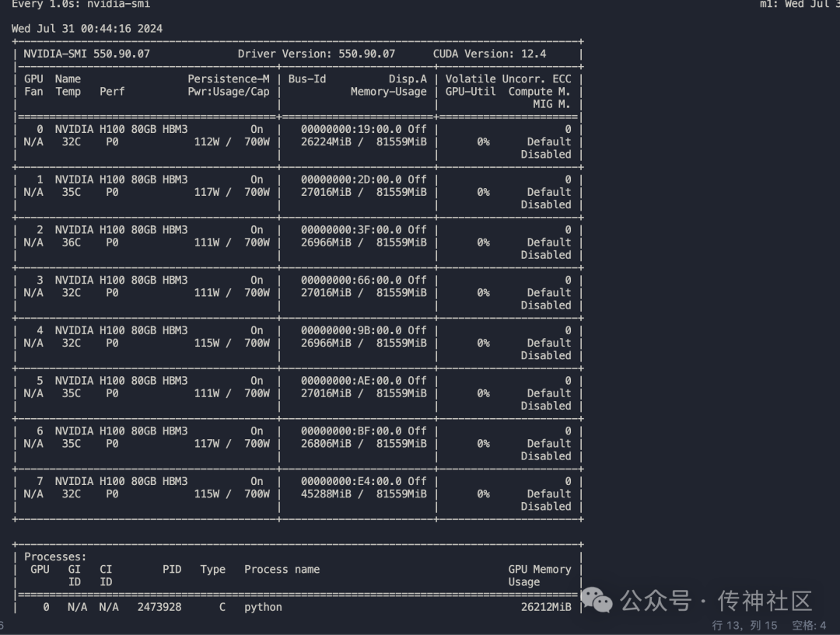Click 'NVIDIA H100 80GB HBM3' name of GPU 3

coord(121,281)
